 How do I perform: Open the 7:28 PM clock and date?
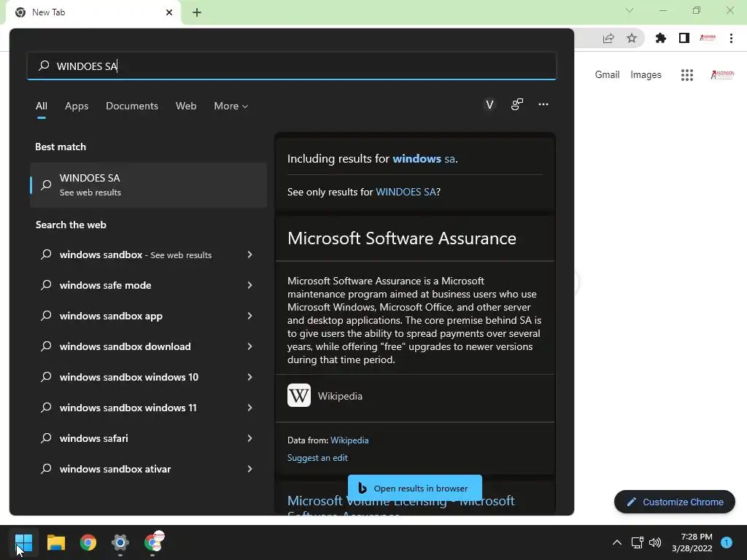692,542
